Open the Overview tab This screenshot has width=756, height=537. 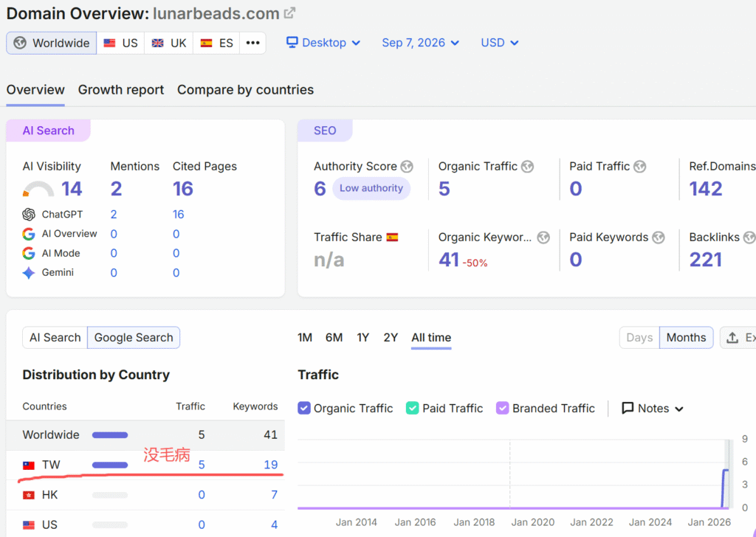[35, 90]
